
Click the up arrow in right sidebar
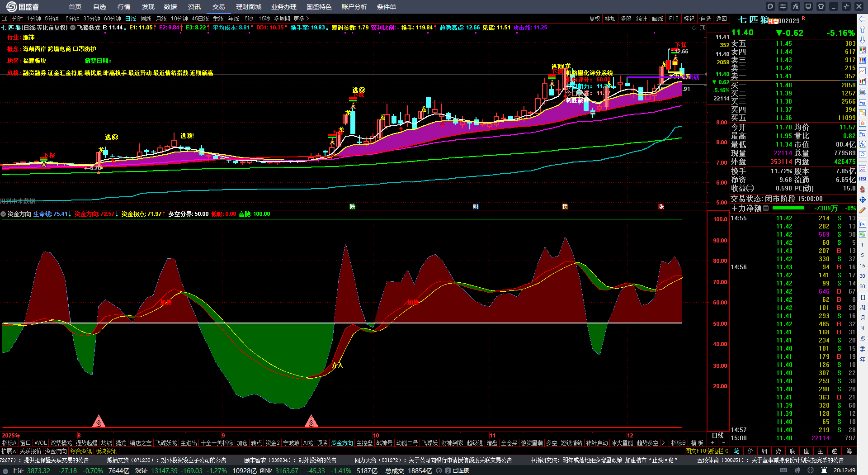click(863, 29)
